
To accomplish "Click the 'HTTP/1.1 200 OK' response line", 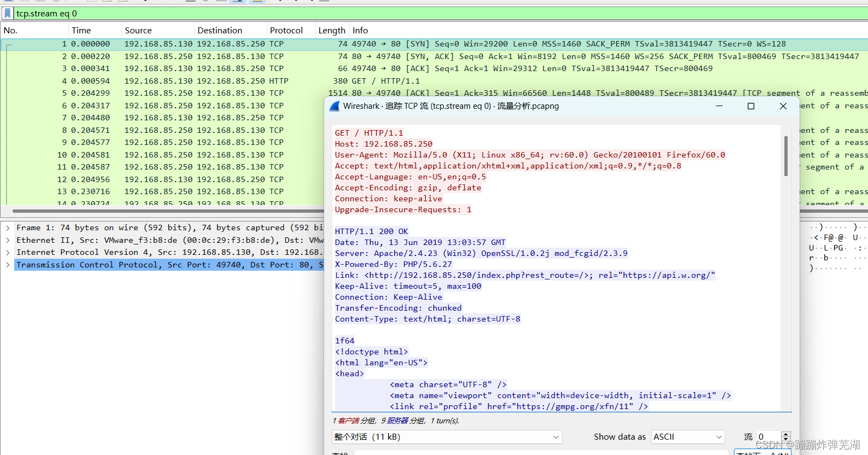I will tap(372, 231).
